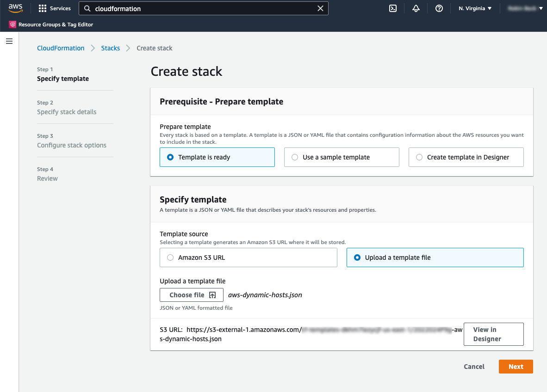Viewport: 547px width, 392px height.
Task: Click the Choose file button
Action: point(192,295)
